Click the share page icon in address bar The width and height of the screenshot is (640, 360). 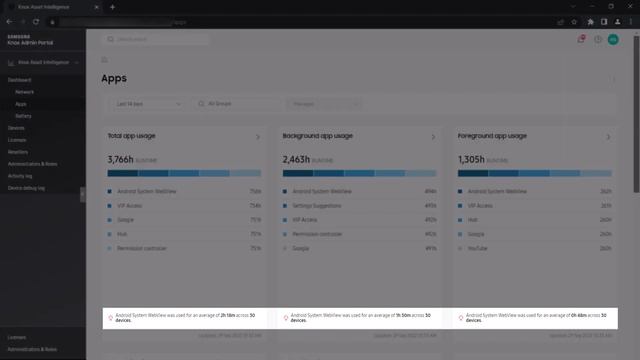pyautogui.click(x=560, y=22)
